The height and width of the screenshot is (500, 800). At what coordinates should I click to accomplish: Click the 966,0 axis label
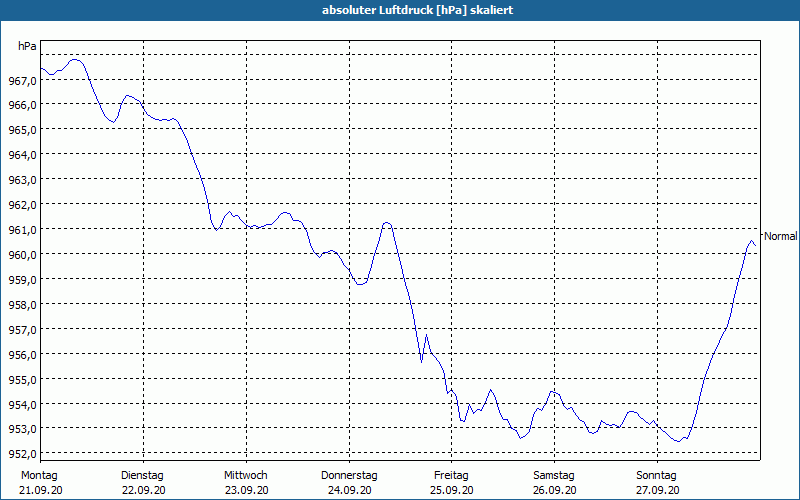pos(22,105)
